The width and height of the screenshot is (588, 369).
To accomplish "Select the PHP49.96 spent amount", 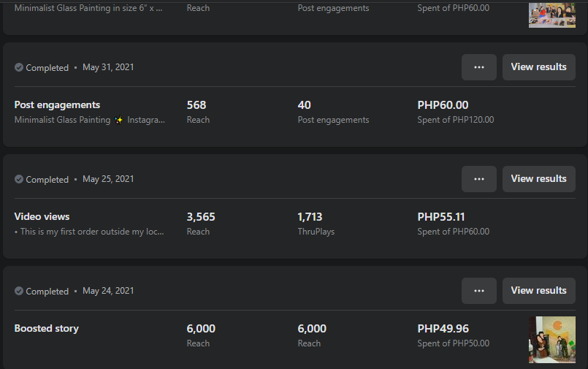I will [443, 329].
